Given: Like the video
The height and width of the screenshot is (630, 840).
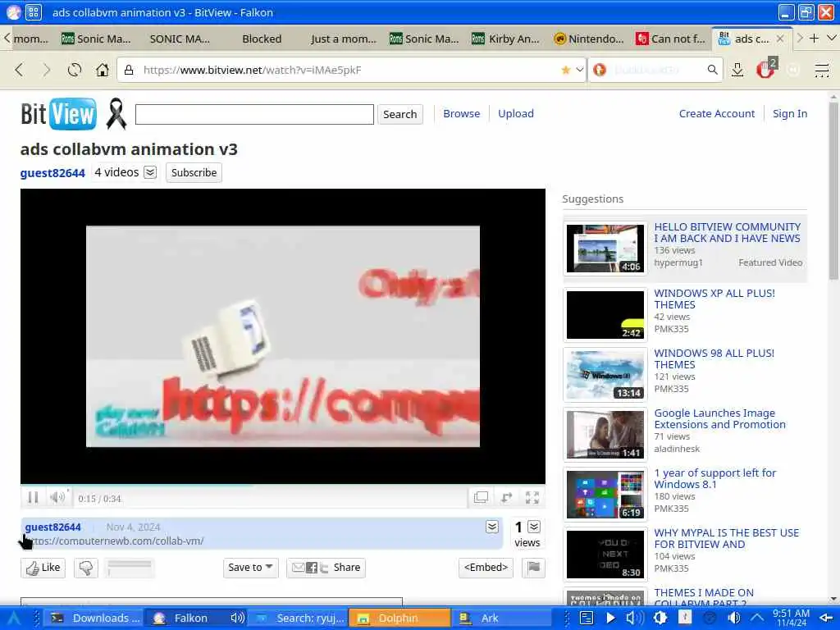Looking at the screenshot, I should tap(43, 568).
